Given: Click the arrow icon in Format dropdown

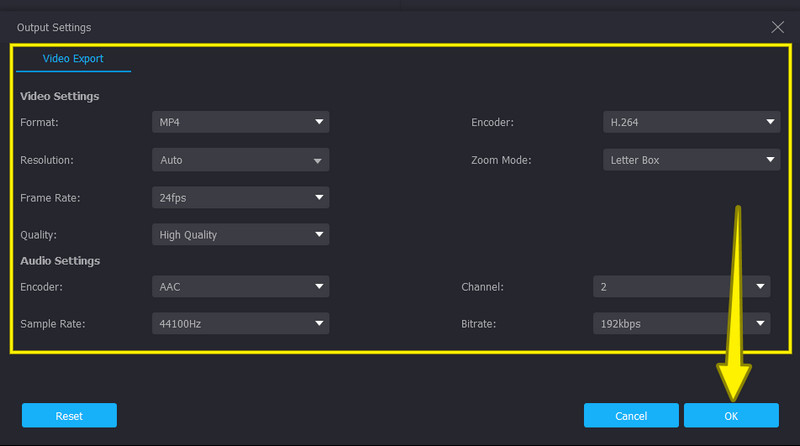Looking at the screenshot, I should click(x=319, y=122).
